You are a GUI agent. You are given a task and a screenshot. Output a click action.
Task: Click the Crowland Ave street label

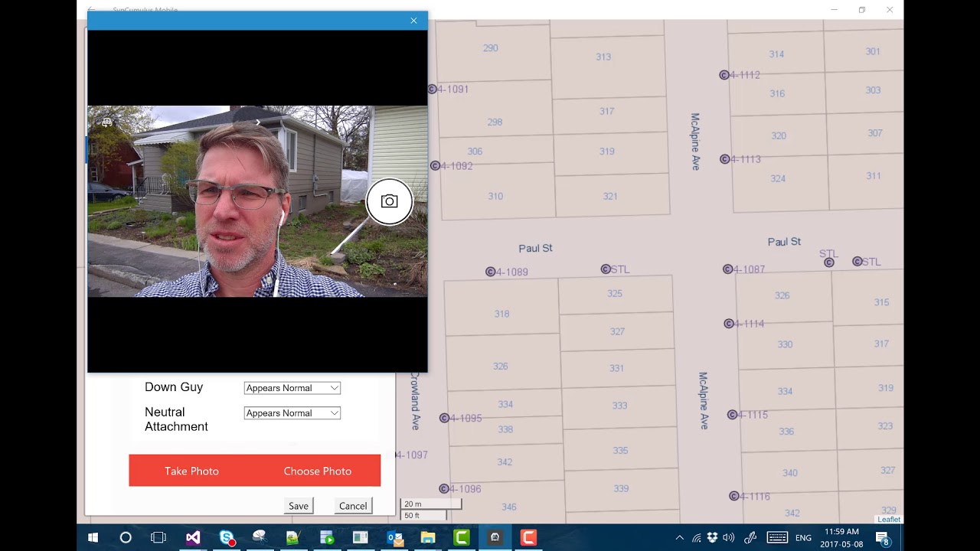(416, 400)
